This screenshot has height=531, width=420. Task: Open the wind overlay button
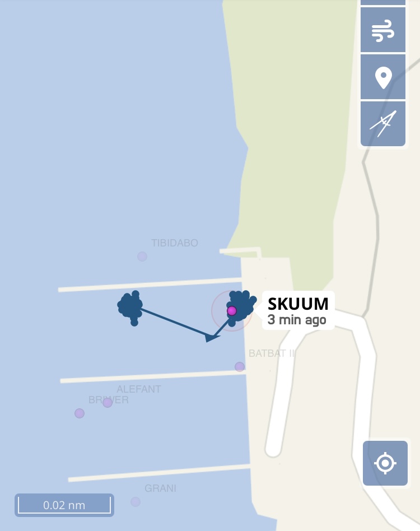tap(383, 30)
